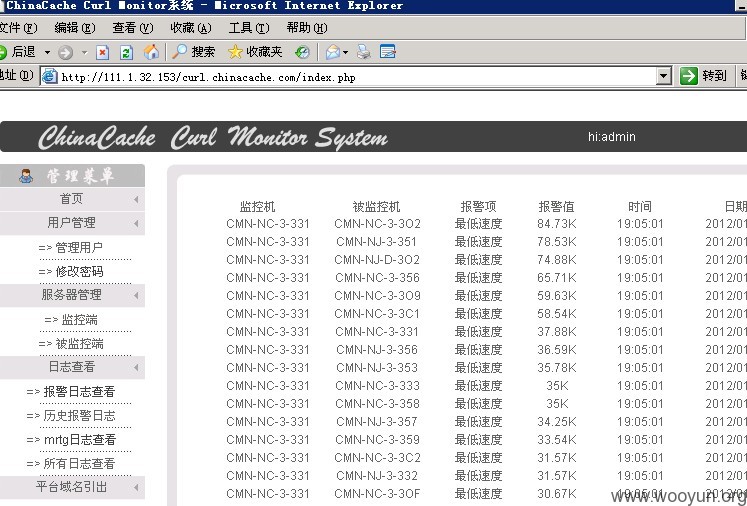Go to the Home page icon

tap(151, 52)
